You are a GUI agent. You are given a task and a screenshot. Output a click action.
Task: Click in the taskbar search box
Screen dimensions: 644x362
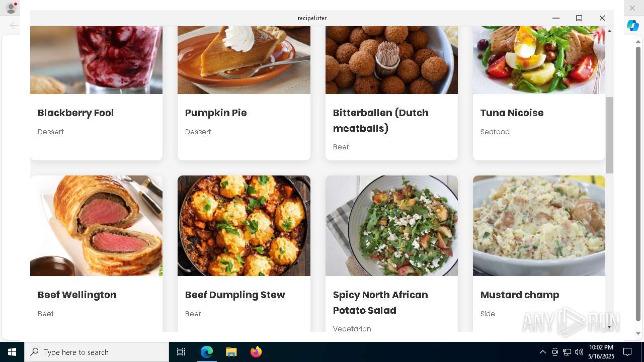[97, 352]
